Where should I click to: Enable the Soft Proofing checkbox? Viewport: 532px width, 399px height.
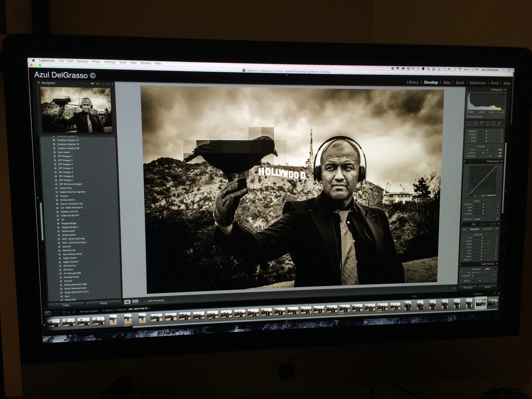[145, 301]
